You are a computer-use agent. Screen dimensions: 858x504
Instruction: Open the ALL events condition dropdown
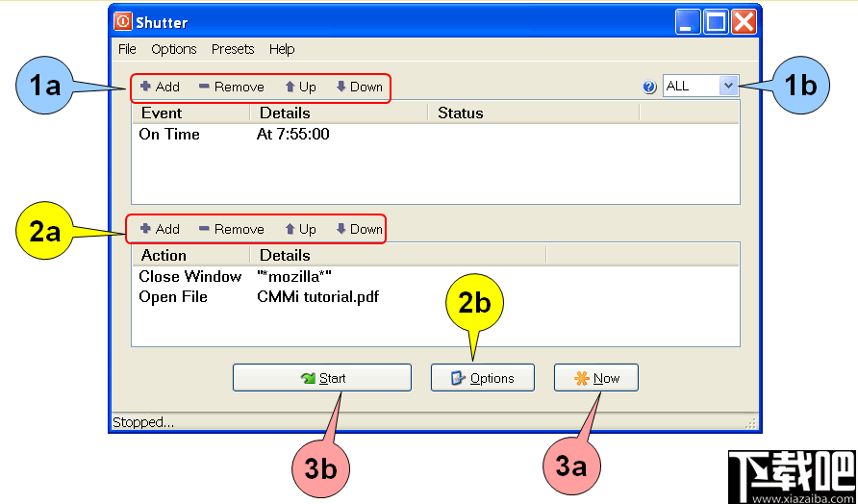701,86
